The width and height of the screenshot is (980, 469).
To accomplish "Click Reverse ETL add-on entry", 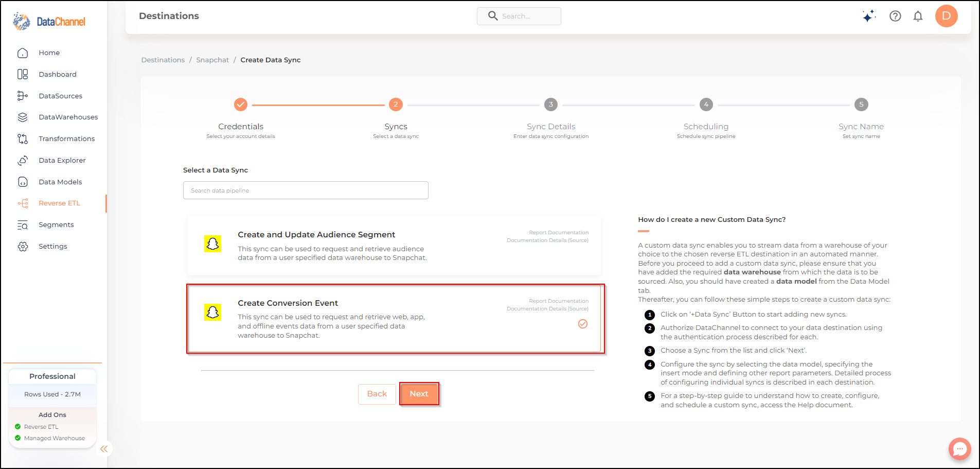I will (41, 427).
